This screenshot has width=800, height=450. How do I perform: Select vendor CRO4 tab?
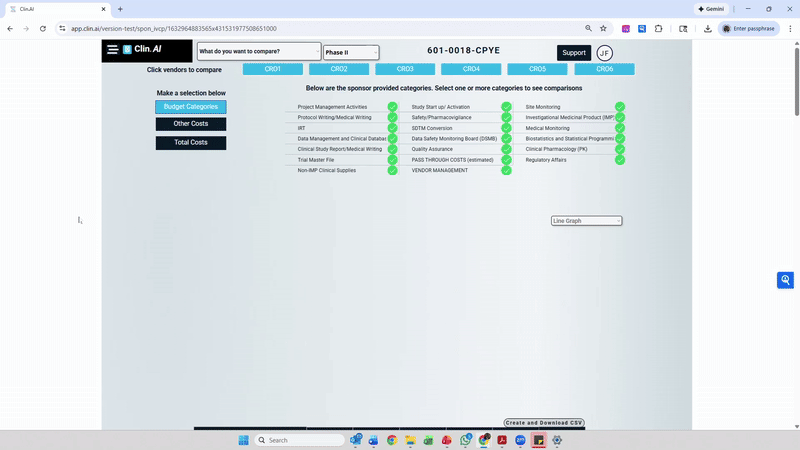[x=471, y=69]
